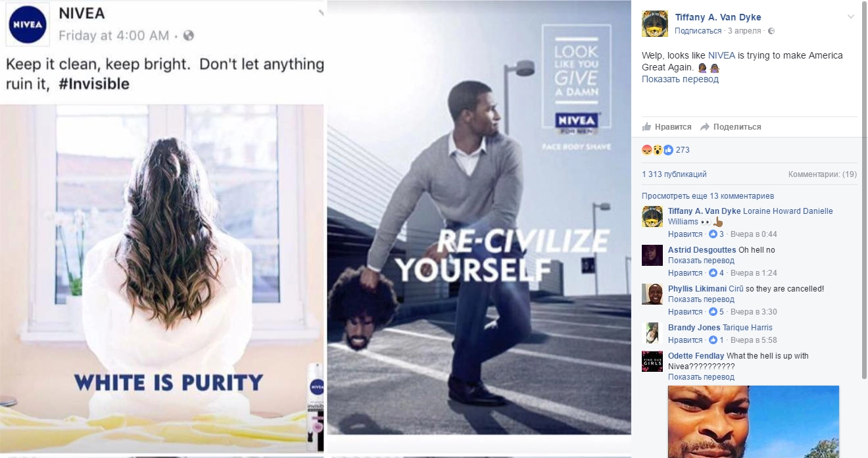Click Astrid Desgouttes' avatar

click(x=652, y=255)
